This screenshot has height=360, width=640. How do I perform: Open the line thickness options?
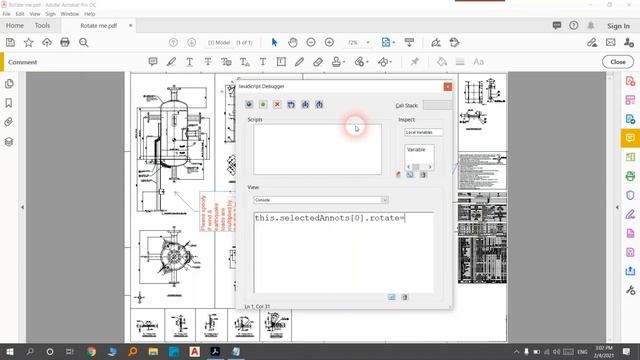(460, 62)
